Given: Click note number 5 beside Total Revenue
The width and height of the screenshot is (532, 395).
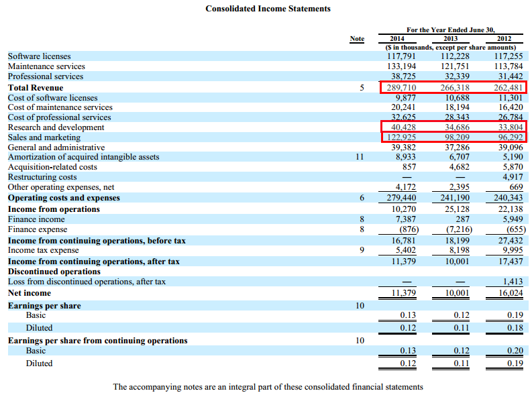Looking at the screenshot, I should (362, 88).
